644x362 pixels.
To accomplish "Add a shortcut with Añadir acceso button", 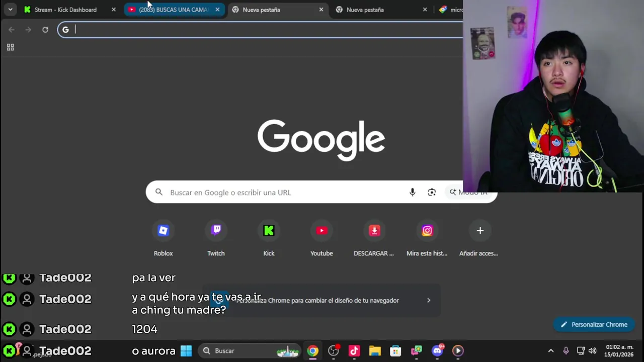I will tap(479, 238).
